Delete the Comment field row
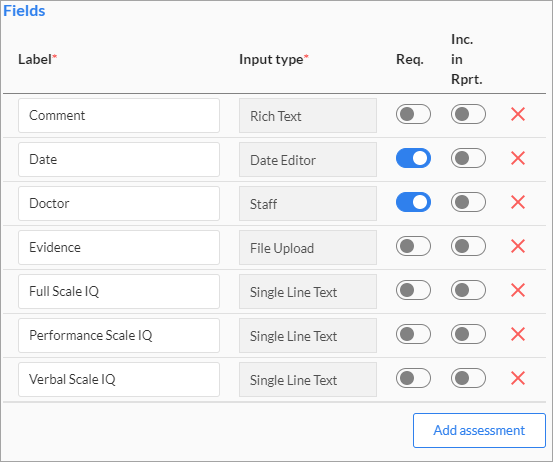The image size is (553, 462). tap(518, 114)
